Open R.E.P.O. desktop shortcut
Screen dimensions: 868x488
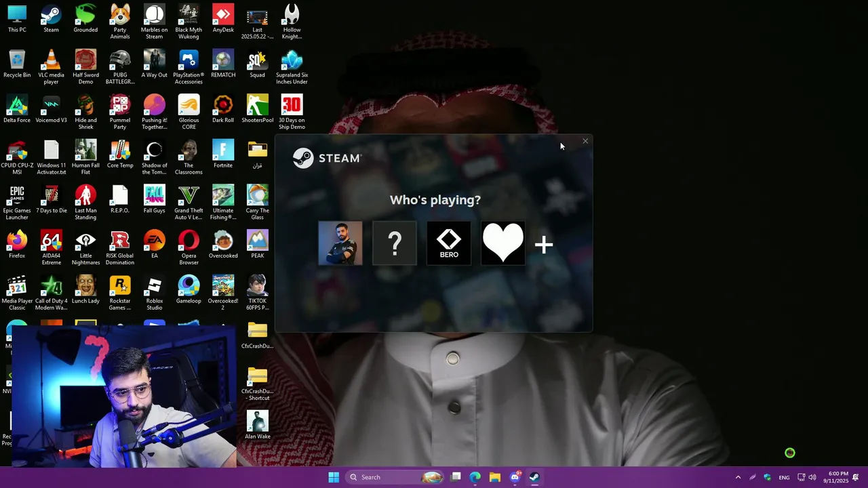coord(120,200)
